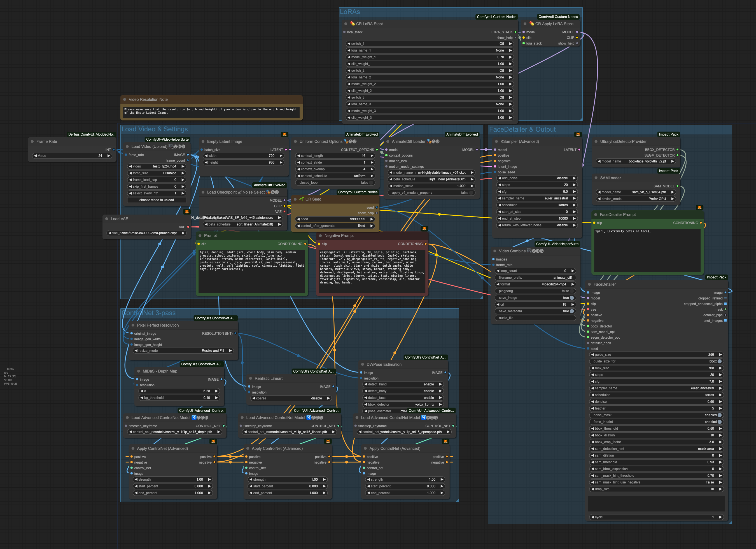
Task: Click collapse dot on Video Resolution Note
Action: click(x=125, y=99)
